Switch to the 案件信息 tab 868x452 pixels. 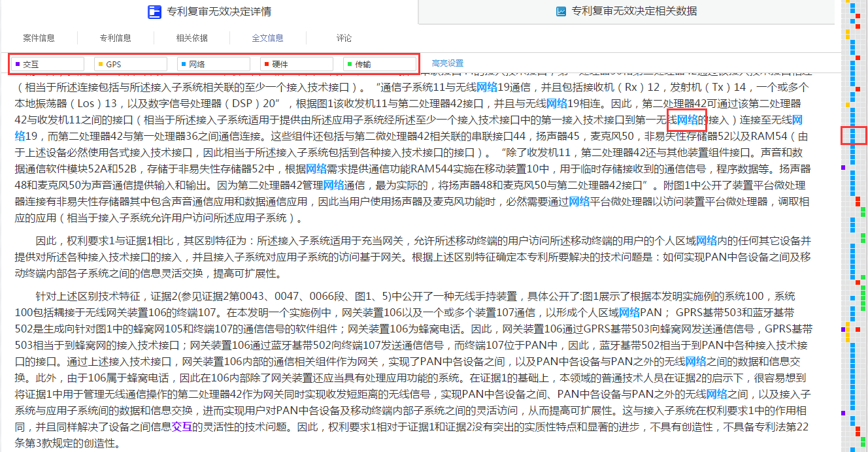pyautogui.click(x=39, y=38)
